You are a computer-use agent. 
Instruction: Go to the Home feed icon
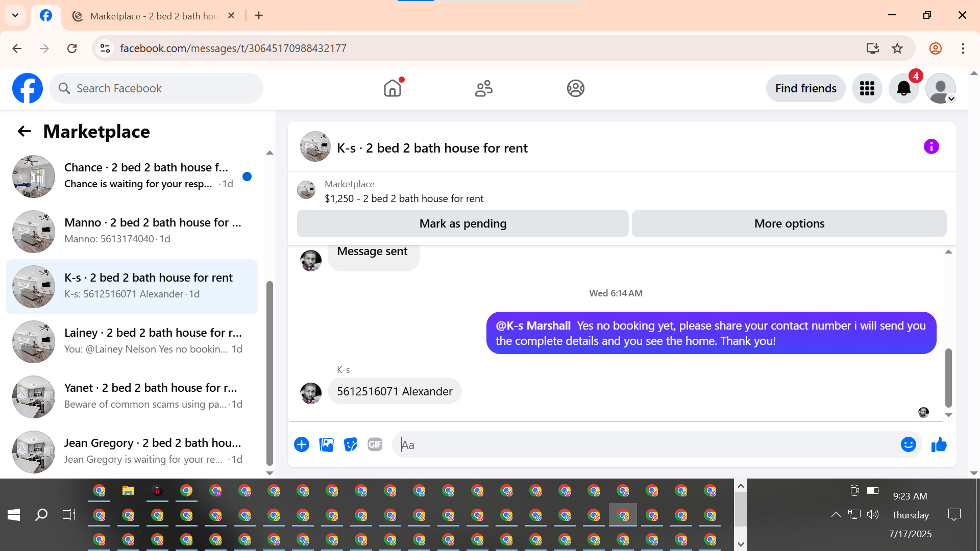click(x=393, y=88)
